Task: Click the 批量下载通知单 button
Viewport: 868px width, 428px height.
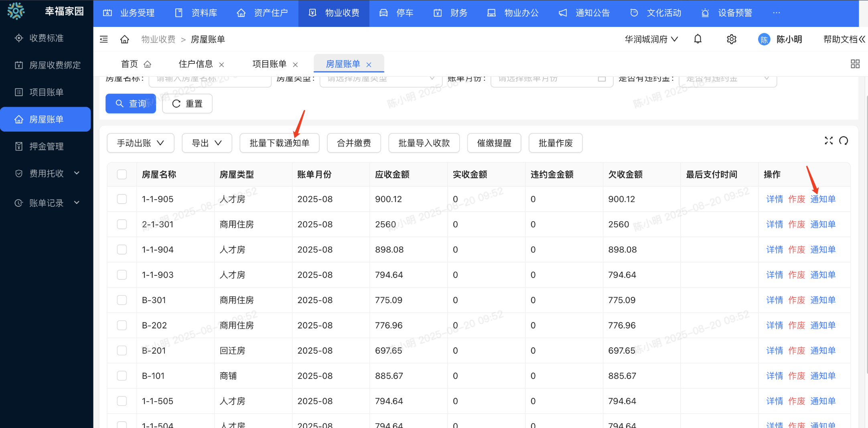Action: (279, 143)
